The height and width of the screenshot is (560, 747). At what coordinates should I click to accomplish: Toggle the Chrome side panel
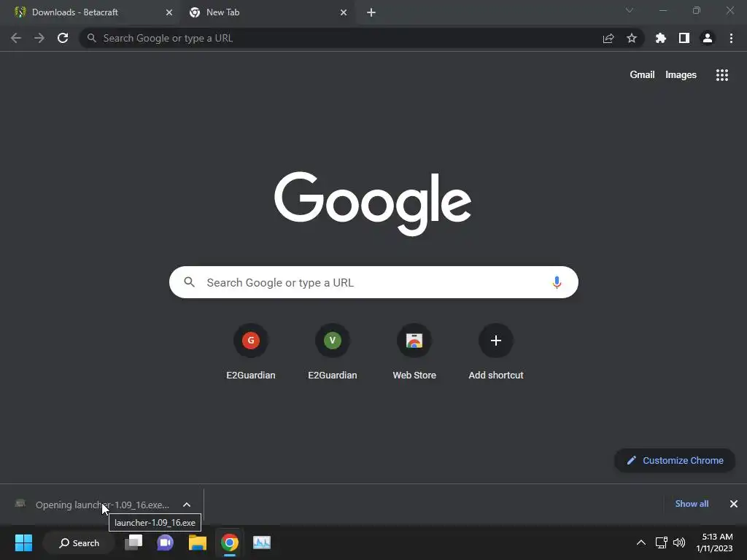coord(684,38)
